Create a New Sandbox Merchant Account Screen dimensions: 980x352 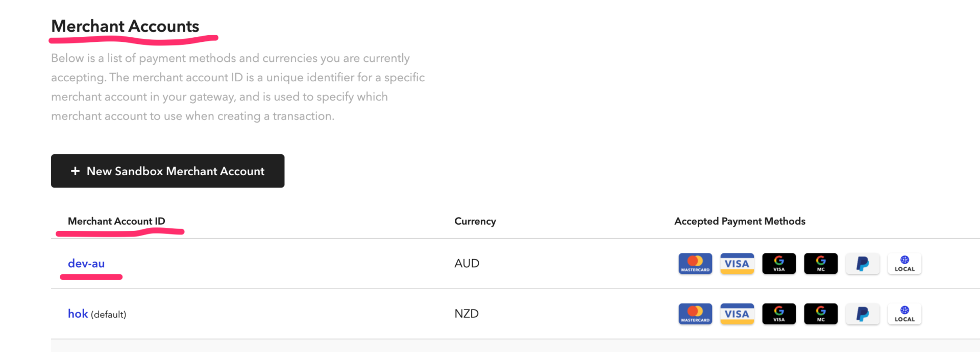pos(167,171)
